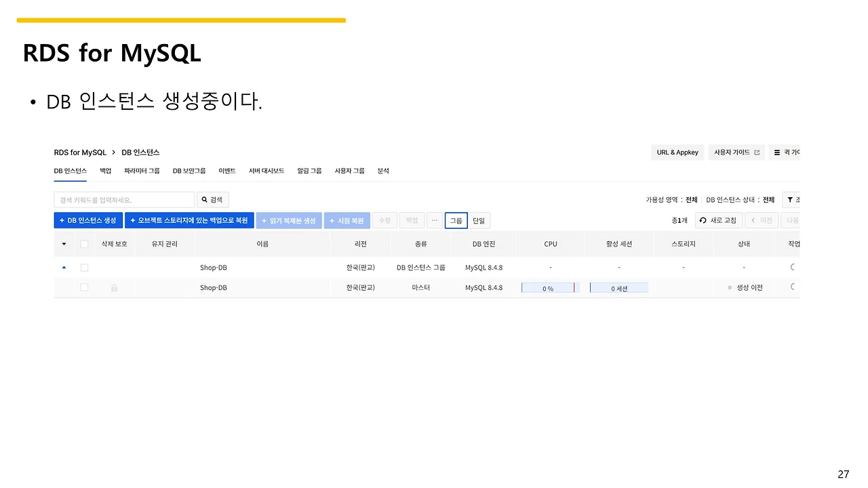
Task: Click the DB 인스턴스 생성 button
Action: point(88,220)
